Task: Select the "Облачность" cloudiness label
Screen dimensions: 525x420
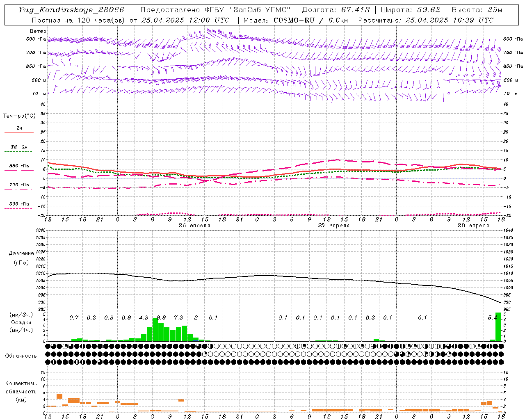Action: [21, 356]
